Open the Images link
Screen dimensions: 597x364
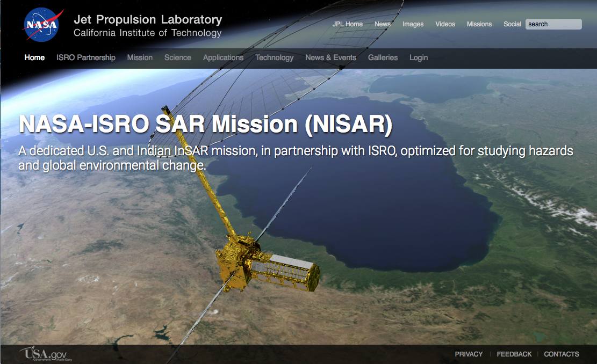[x=413, y=24]
